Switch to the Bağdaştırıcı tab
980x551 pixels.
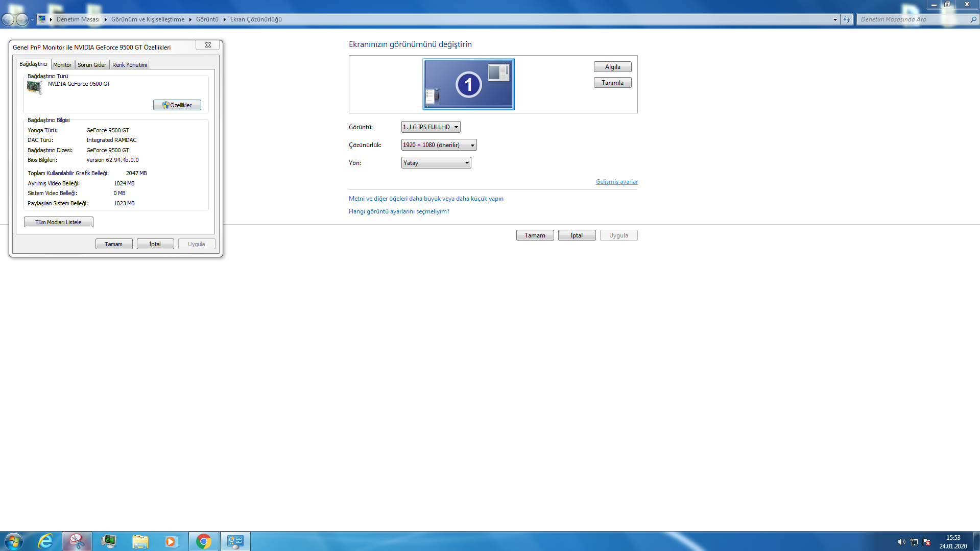[x=33, y=64]
